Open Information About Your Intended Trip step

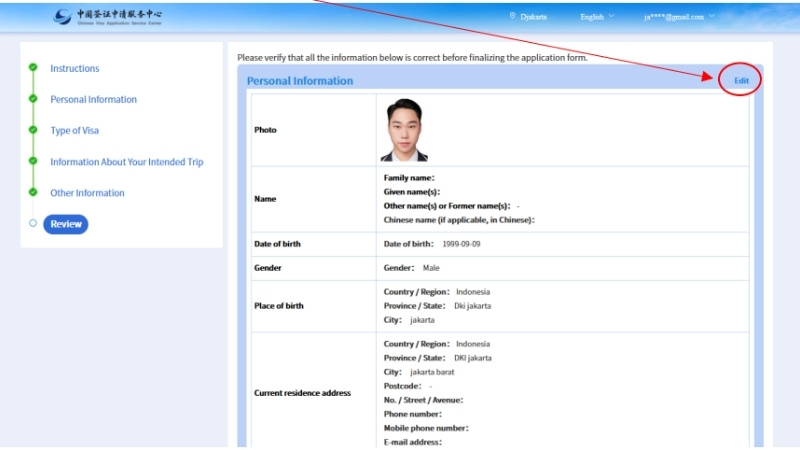click(x=126, y=162)
